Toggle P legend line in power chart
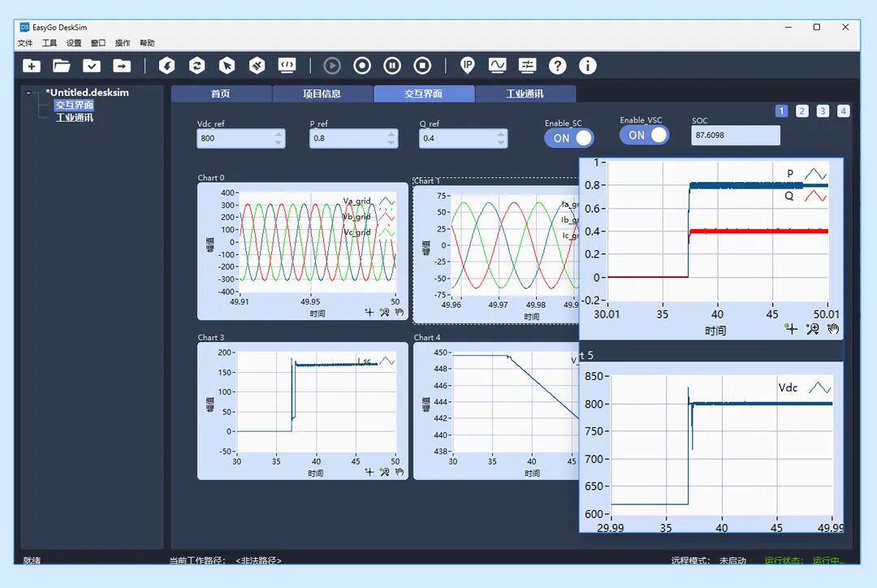The height and width of the screenshot is (588, 877). 815,174
